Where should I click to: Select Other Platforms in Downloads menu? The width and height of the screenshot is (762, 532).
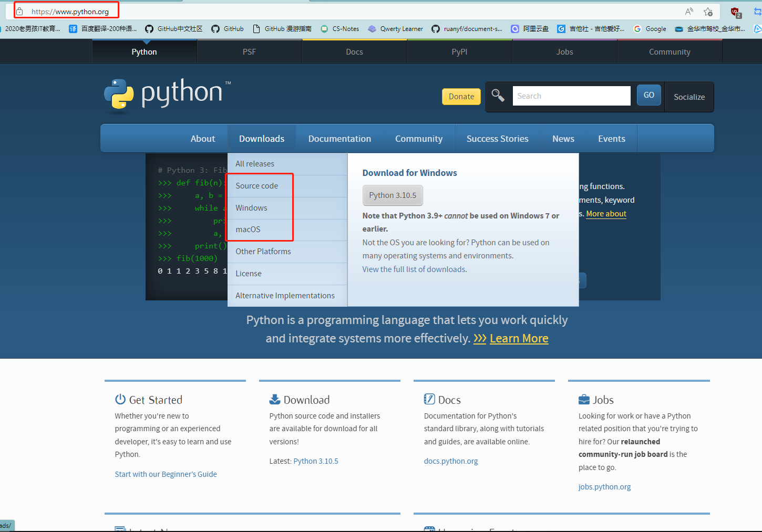tap(287, 252)
